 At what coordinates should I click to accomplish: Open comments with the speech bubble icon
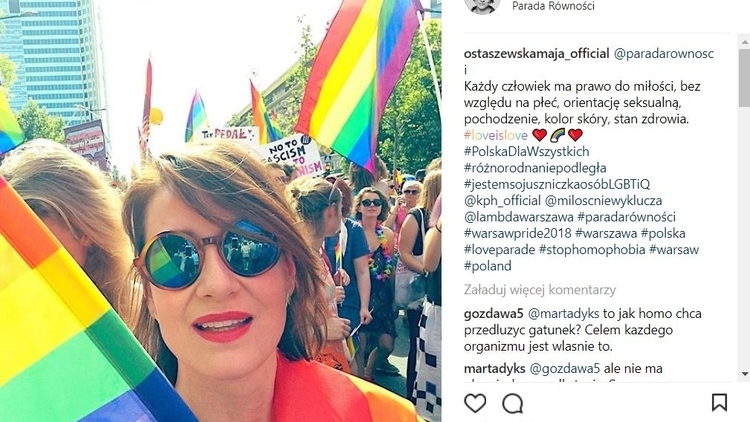point(512,403)
